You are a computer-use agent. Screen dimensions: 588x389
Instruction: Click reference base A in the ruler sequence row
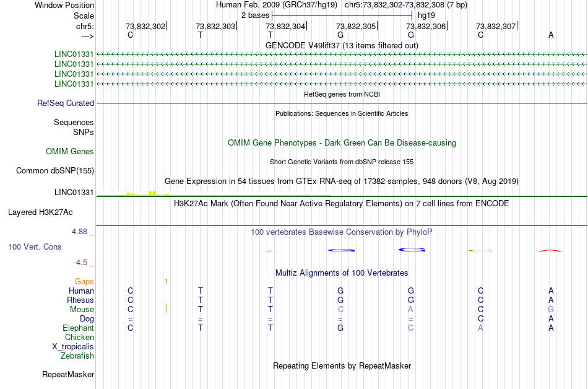tap(551, 35)
